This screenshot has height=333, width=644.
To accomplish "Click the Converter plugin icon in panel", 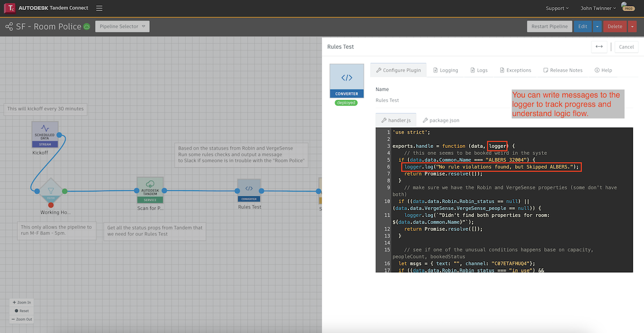I will (x=347, y=81).
